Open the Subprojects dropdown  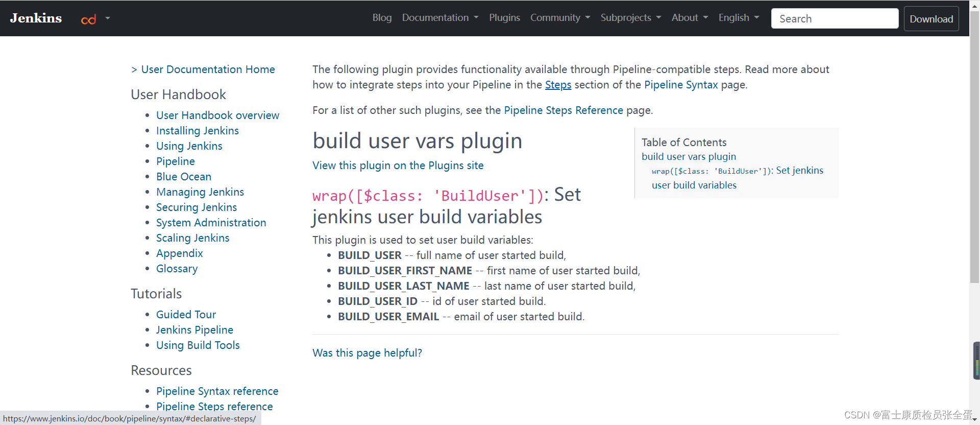coord(631,18)
